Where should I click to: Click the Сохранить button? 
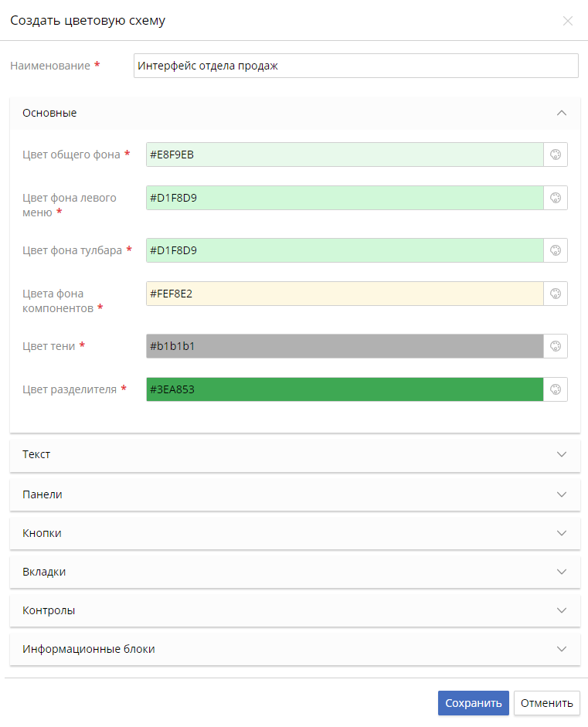[x=473, y=703]
